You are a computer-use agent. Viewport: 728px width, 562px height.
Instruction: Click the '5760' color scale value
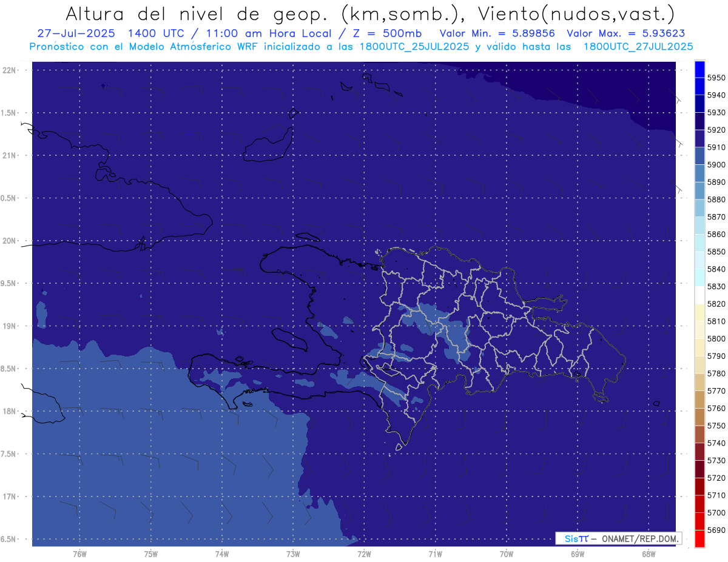(716, 408)
